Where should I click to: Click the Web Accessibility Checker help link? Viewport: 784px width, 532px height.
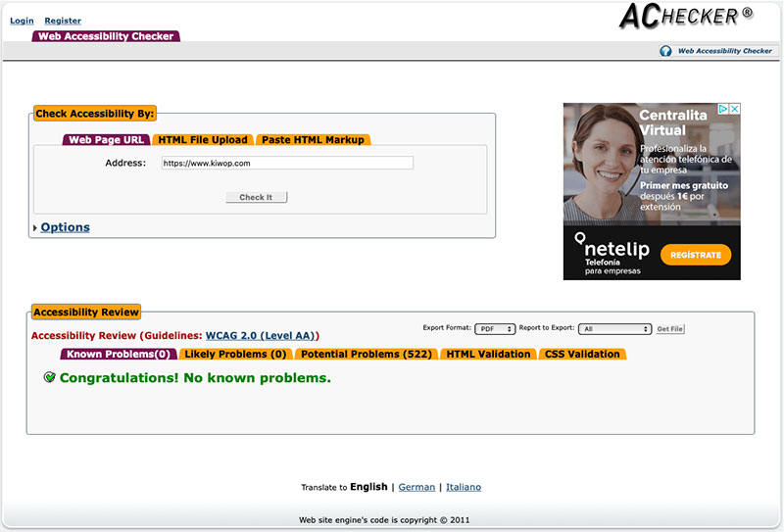pyautogui.click(x=724, y=51)
